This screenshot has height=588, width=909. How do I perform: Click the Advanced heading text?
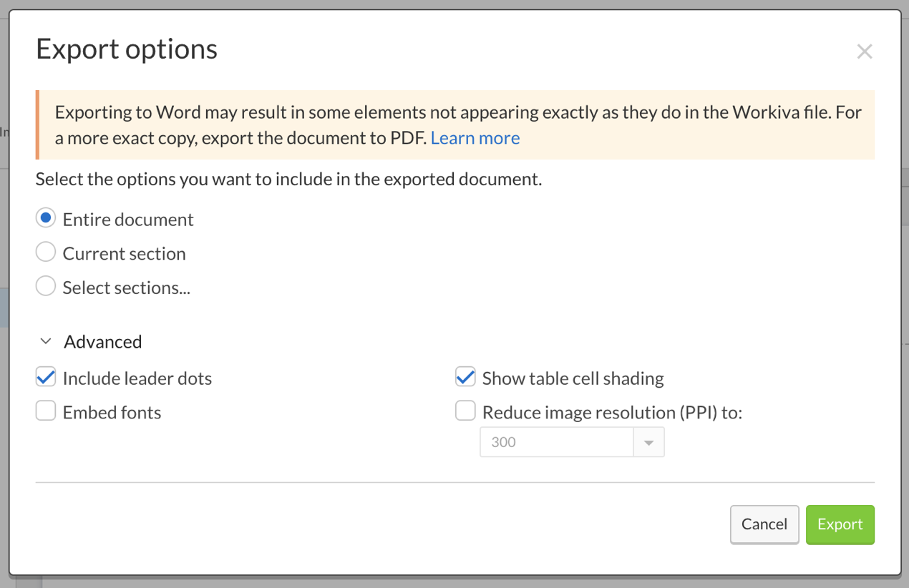pos(103,342)
